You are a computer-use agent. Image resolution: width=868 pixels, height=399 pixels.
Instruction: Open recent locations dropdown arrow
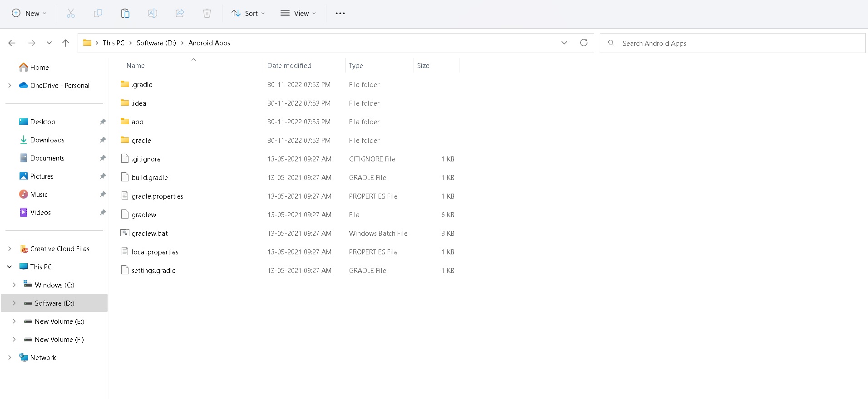click(49, 43)
